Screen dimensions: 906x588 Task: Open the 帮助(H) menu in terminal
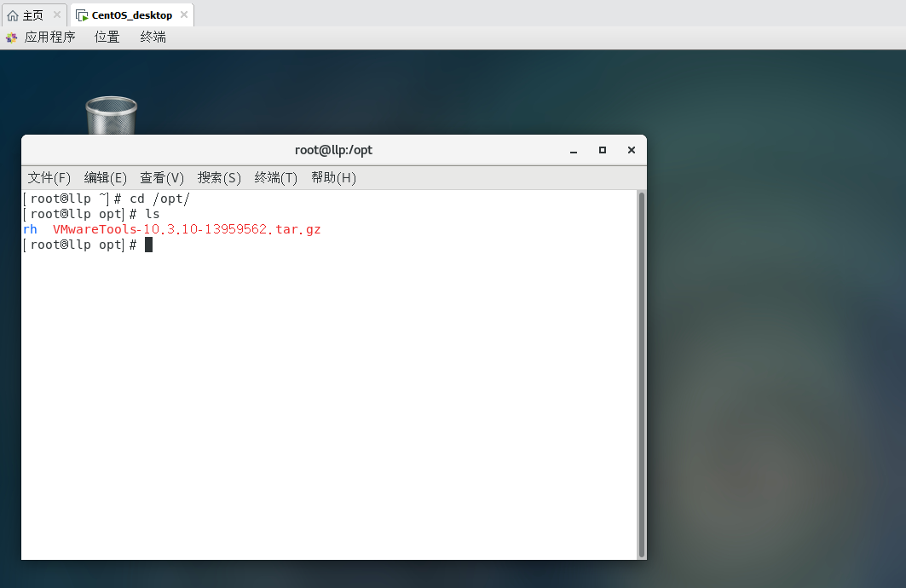[x=333, y=178]
